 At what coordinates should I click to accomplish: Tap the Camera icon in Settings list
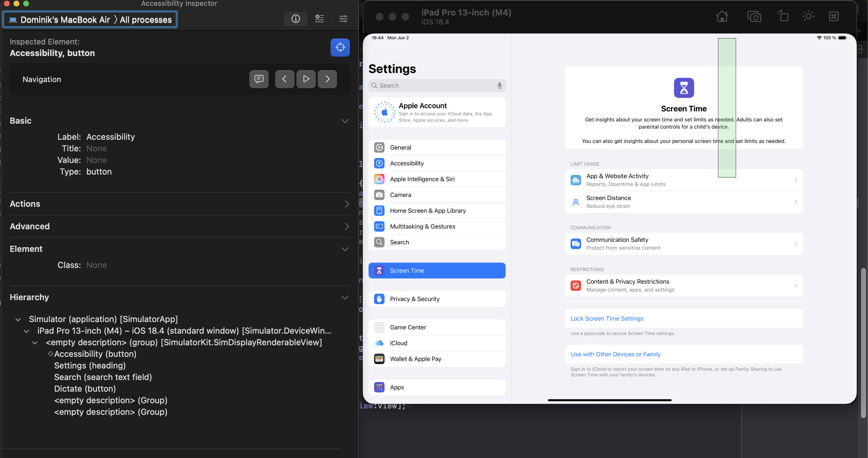(379, 195)
